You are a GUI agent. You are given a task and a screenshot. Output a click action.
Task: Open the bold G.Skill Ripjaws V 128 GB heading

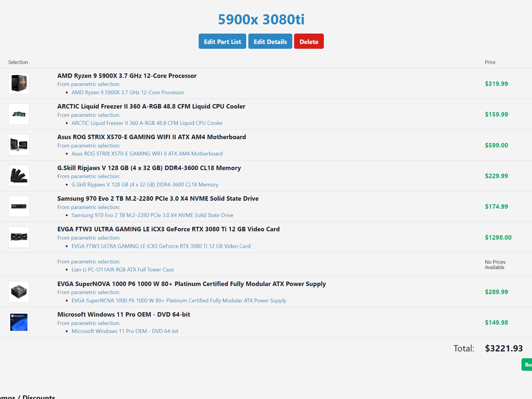coord(149,168)
